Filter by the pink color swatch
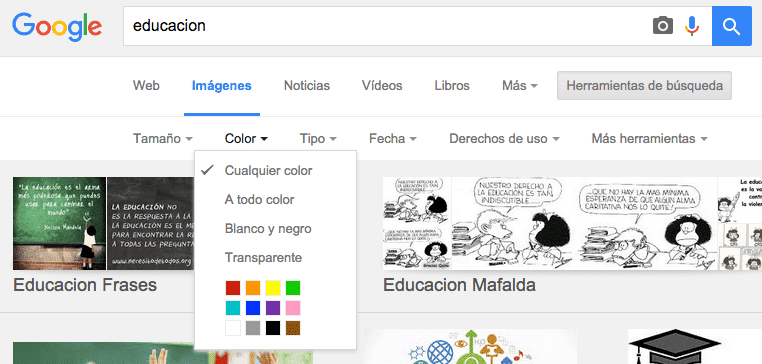Image resolution: width=762 pixels, height=364 pixels. point(293,308)
